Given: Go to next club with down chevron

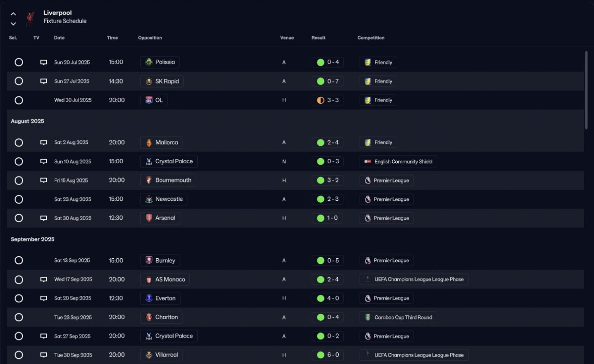Looking at the screenshot, I should tap(13, 24).
